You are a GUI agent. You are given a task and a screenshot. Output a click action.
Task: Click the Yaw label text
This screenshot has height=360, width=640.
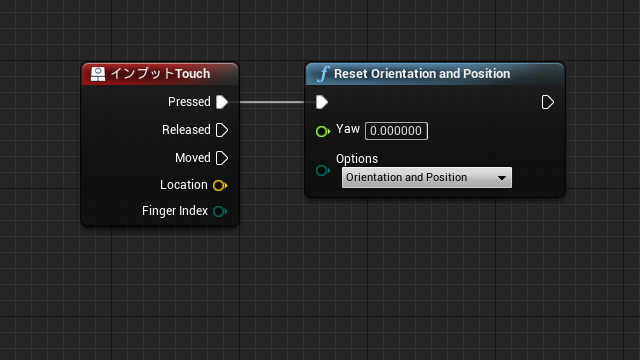[348, 129]
